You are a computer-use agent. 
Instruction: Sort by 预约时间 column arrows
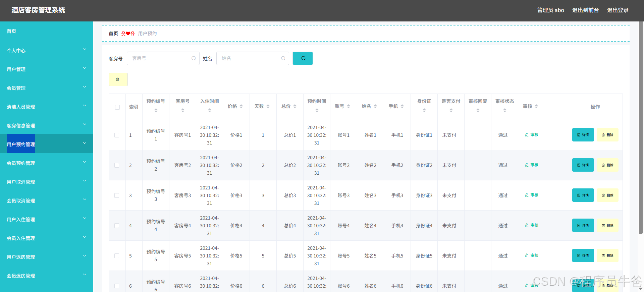point(317,110)
